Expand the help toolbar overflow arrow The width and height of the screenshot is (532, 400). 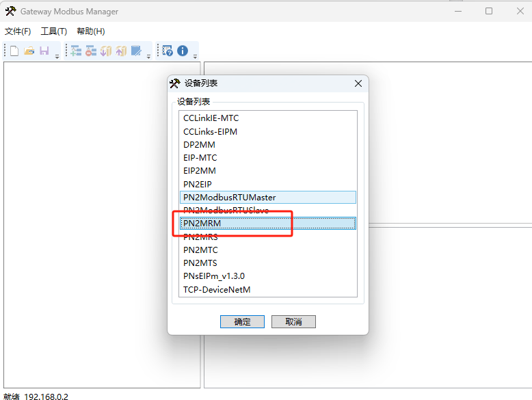point(195,57)
